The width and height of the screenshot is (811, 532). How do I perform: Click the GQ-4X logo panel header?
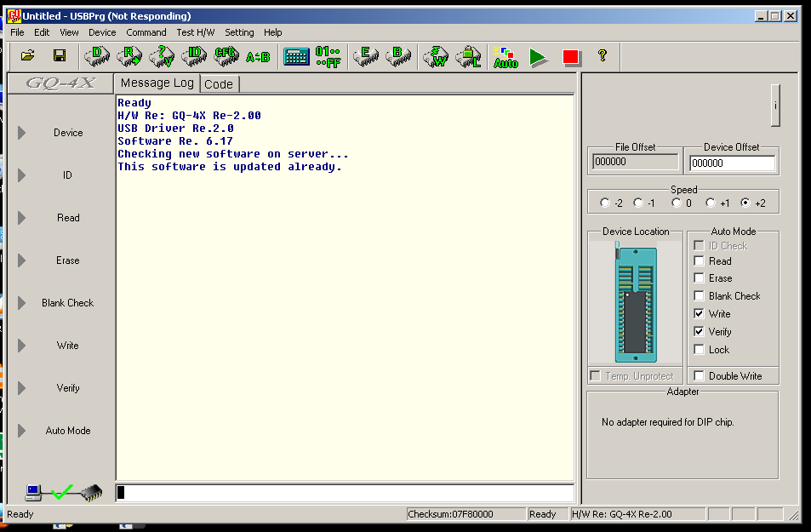[60, 83]
